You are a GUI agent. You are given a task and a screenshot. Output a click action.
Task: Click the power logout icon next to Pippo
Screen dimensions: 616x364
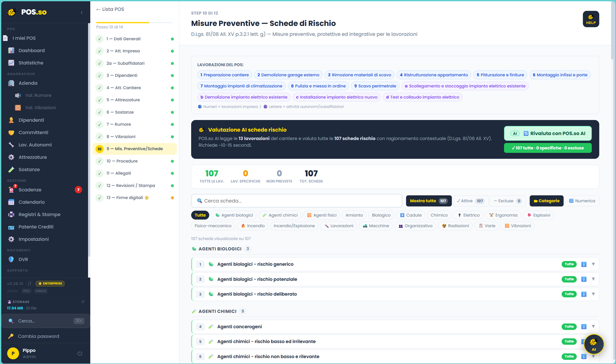pos(80,353)
